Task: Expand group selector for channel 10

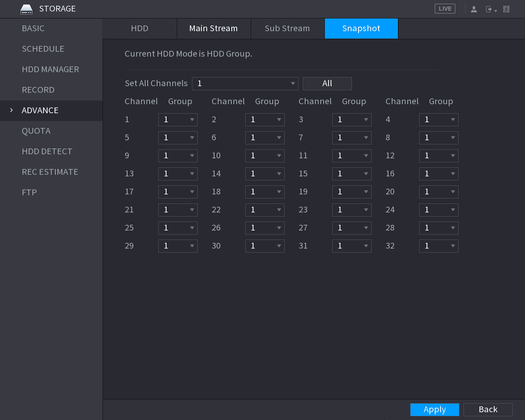Action: point(265,155)
